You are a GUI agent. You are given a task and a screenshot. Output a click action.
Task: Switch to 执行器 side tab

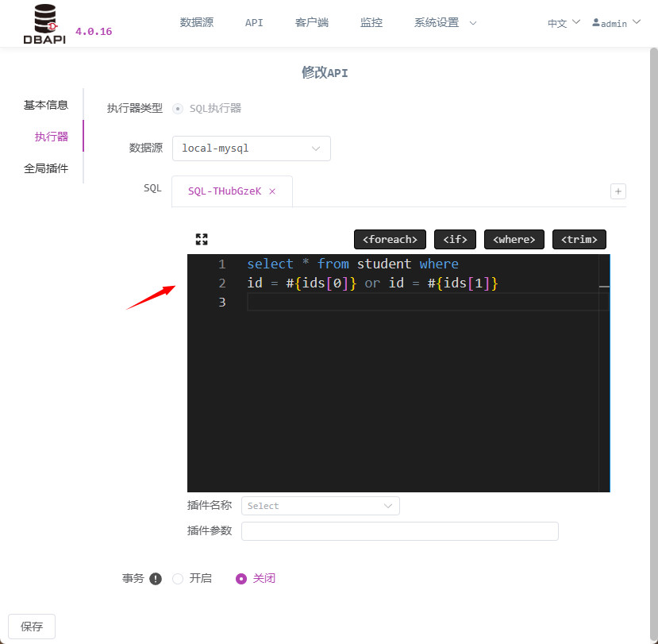point(52,137)
